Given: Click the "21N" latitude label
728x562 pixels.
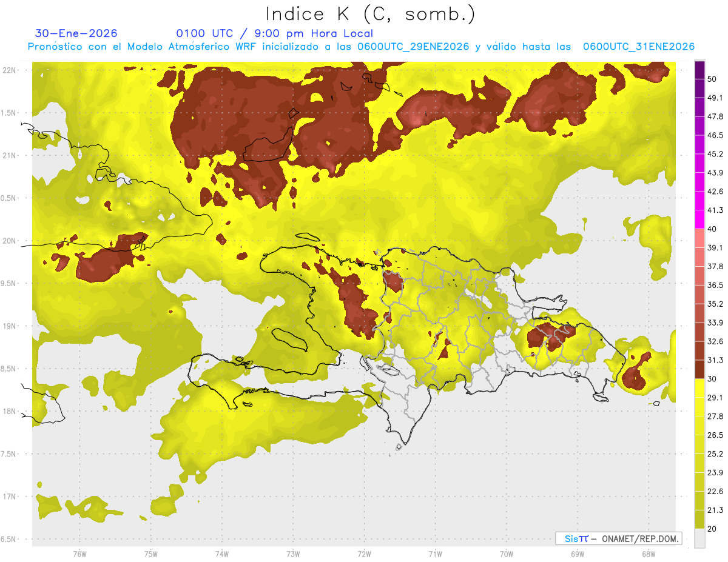Looking at the screenshot, I should [9, 155].
